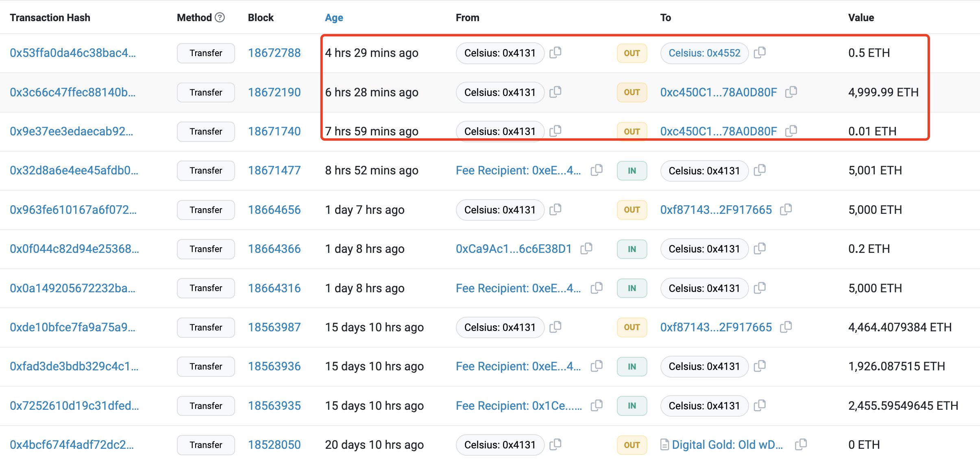The height and width of the screenshot is (461, 980).
Task: View block 18563987
Action: point(274,327)
